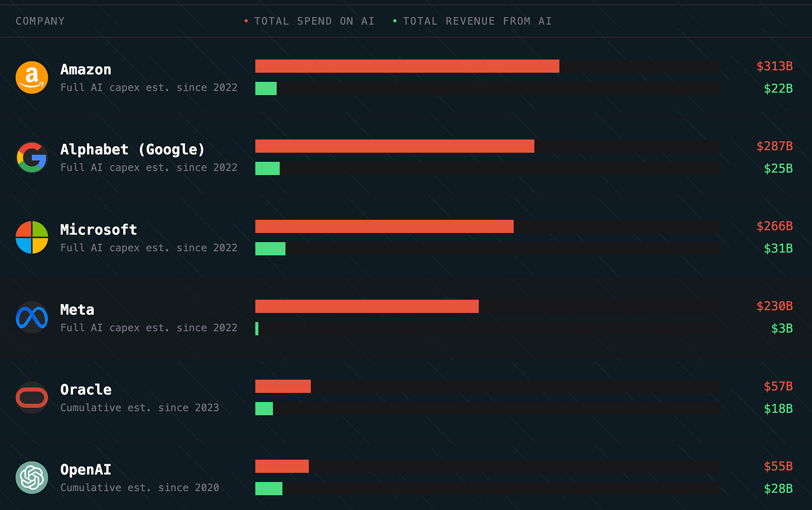Viewport: 812px width, 510px height.
Task: Click Amazon's red $313B spend bar
Action: 407,66
